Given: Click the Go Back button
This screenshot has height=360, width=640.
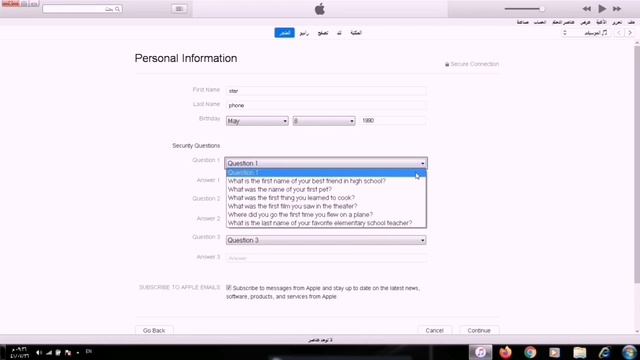Looking at the screenshot, I should pos(154,330).
